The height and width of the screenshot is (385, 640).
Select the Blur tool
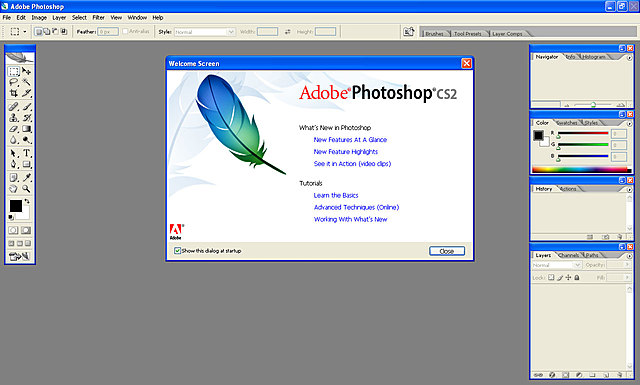point(13,140)
